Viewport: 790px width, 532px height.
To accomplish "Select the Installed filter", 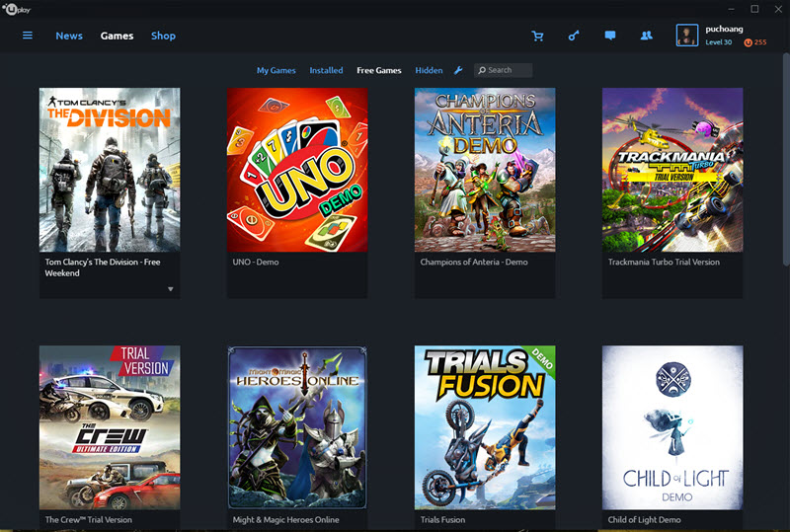I will pos(326,70).
